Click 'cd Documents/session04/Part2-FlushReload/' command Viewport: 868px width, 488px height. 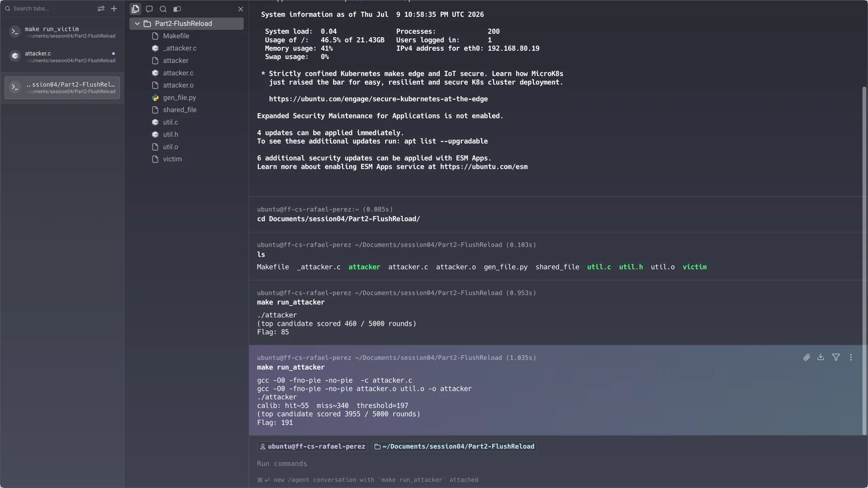click(339, 219)
